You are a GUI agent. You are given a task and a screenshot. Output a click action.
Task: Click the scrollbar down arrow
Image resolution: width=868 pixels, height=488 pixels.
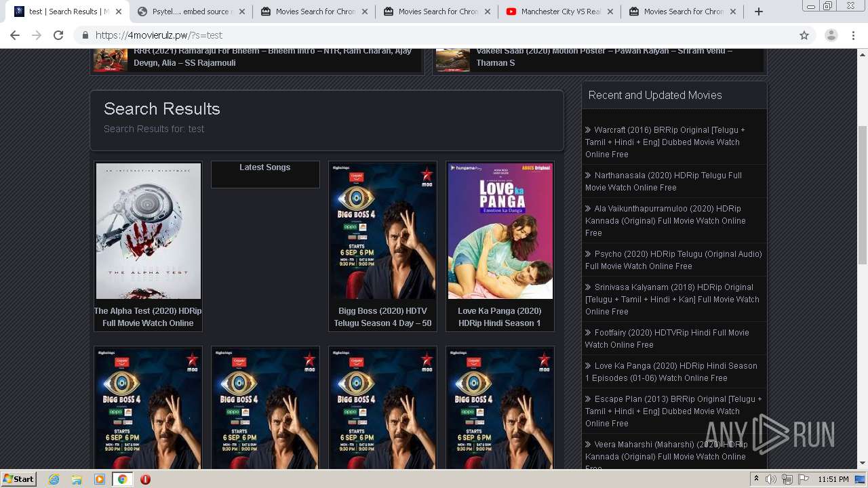[x=862, y=464]
